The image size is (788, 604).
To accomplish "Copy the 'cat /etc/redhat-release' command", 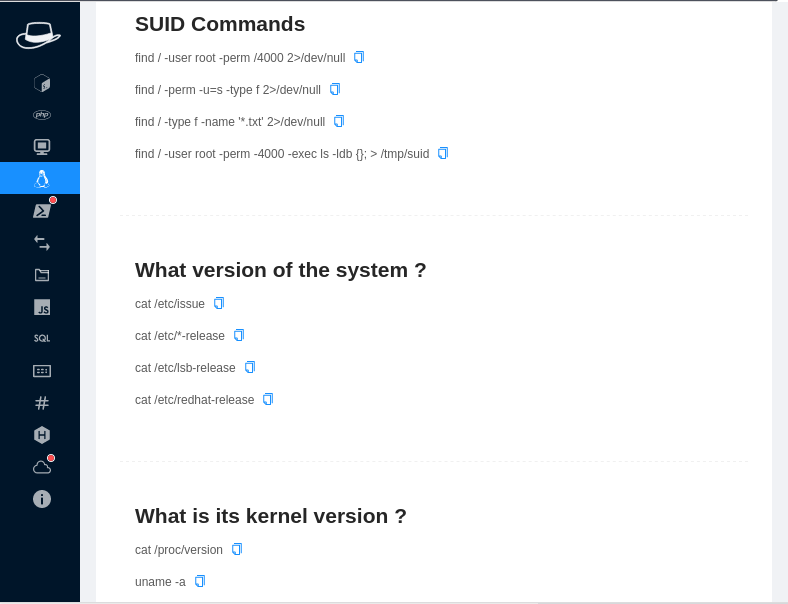I will (268, 399).
